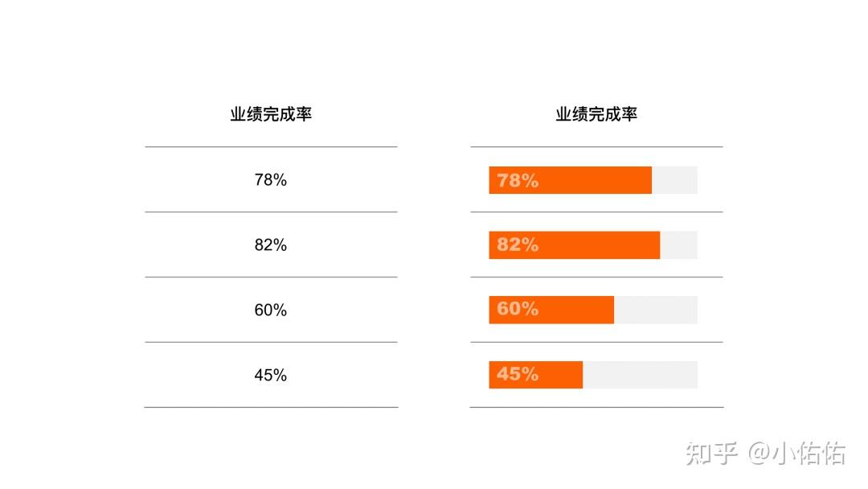The image size is (868, 489).
Task: Click the 82% orange progress bar
Action: (575, 244)
